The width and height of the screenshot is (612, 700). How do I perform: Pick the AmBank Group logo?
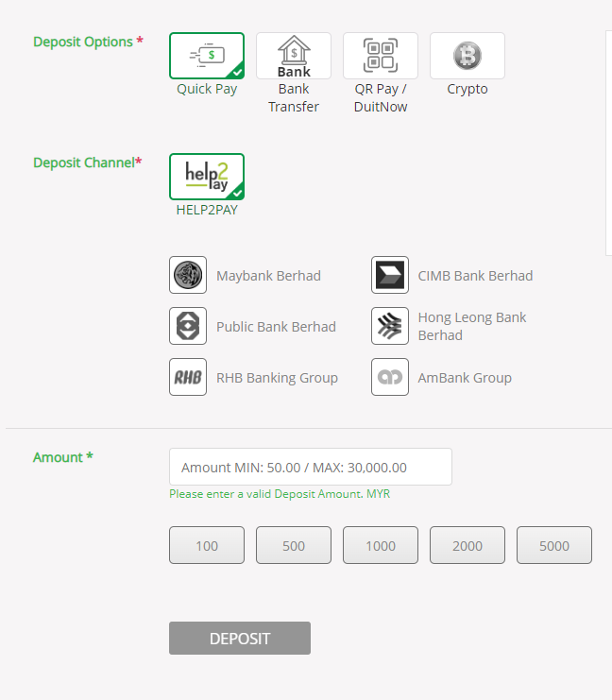point(390,377)
